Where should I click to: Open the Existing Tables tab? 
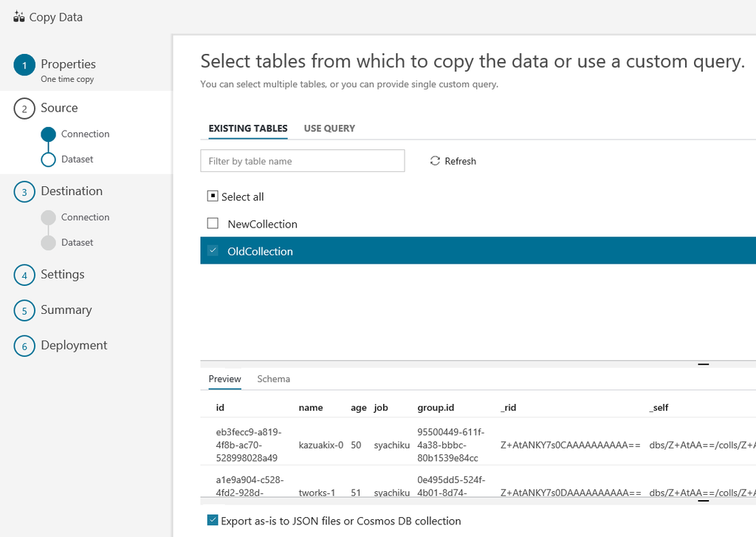(x=248, y=129)
